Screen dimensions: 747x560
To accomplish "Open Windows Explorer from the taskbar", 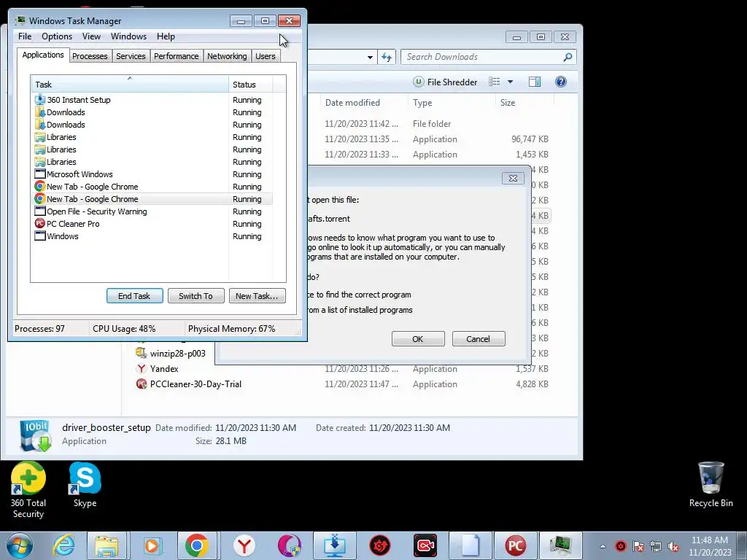I will [107, 545].
